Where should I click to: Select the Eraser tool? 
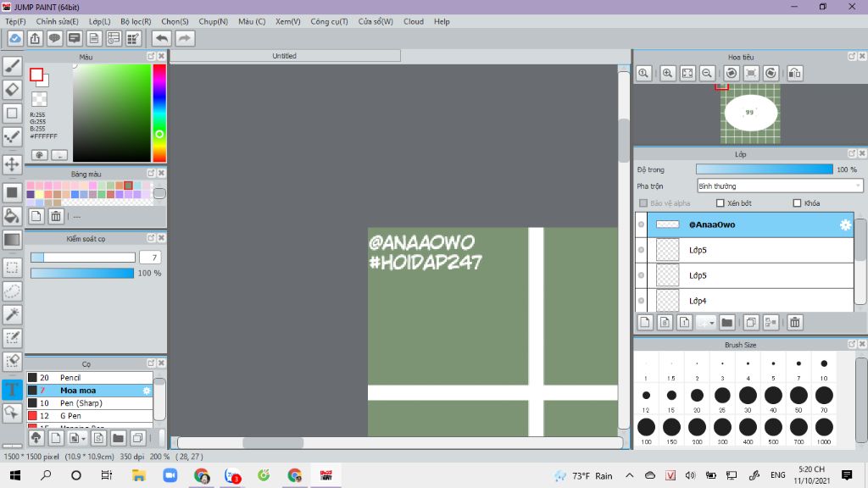[12, 89]
